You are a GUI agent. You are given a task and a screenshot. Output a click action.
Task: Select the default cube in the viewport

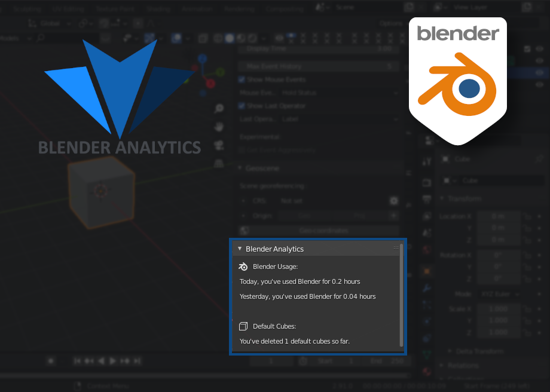[x=101, y=192]
